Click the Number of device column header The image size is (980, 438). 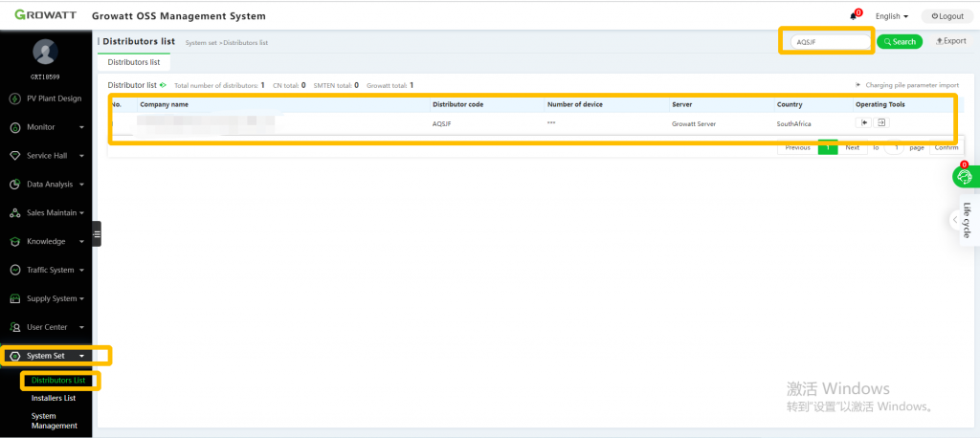click(575, 104)
